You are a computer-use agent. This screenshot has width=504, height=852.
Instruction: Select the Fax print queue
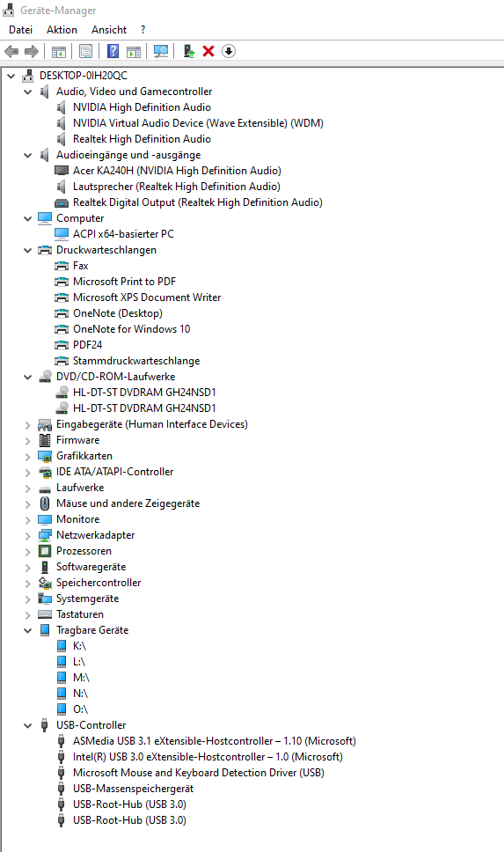click(80, 266)
